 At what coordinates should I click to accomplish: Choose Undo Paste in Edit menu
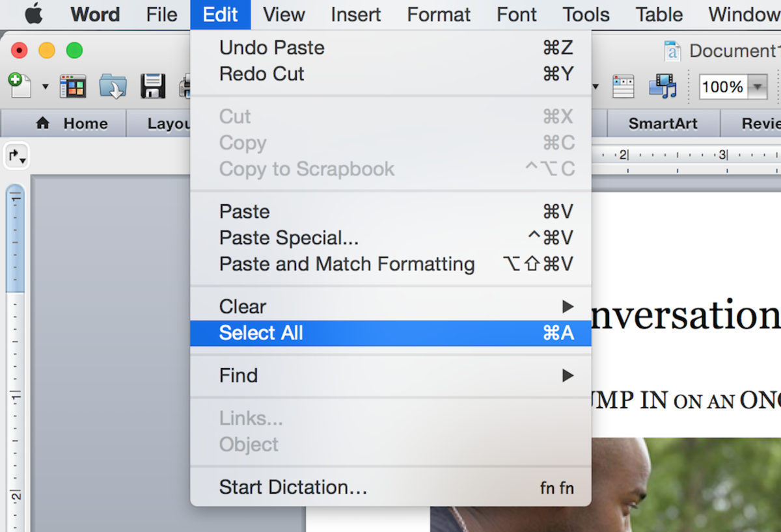[390, 47]
